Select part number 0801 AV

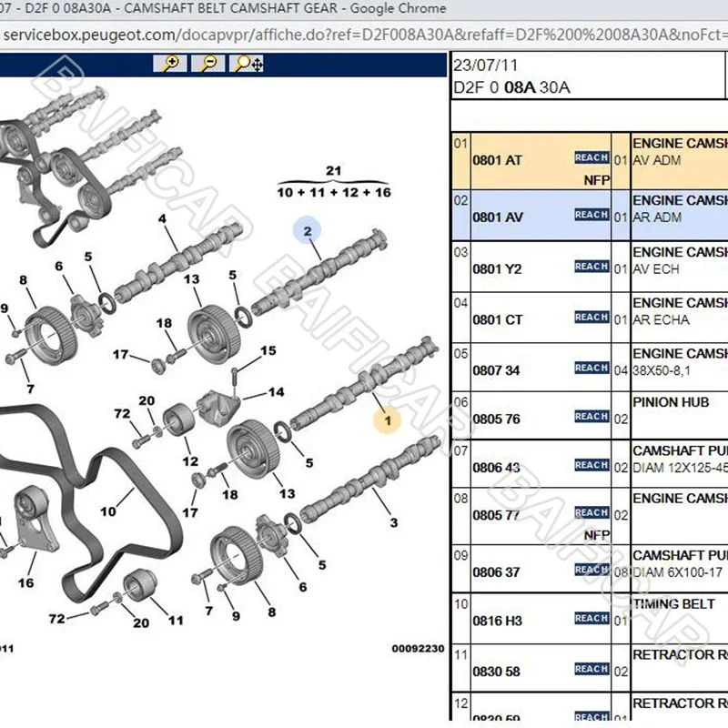coord(498,217)
